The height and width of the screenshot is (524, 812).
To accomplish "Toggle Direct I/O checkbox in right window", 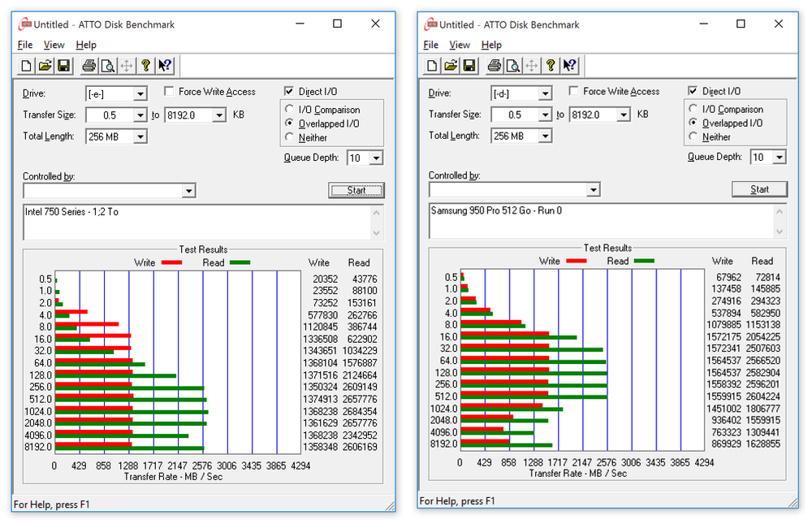I will [x=693, y=91].
